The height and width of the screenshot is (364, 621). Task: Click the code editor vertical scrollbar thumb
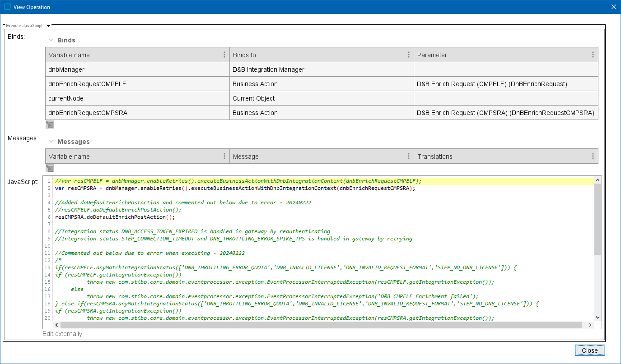598,219
